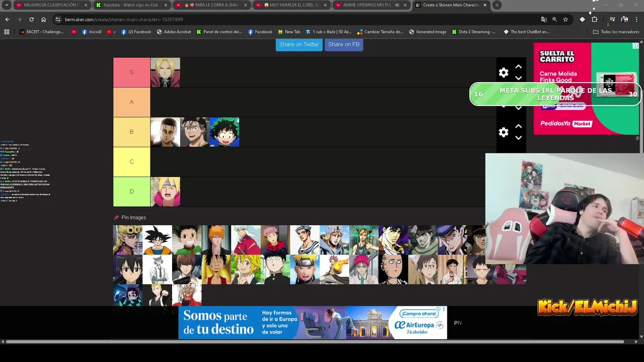This screenshot has width=644, height=362.
Task: Open Cambiar Tamaño de bookmark
Action: 380,32
